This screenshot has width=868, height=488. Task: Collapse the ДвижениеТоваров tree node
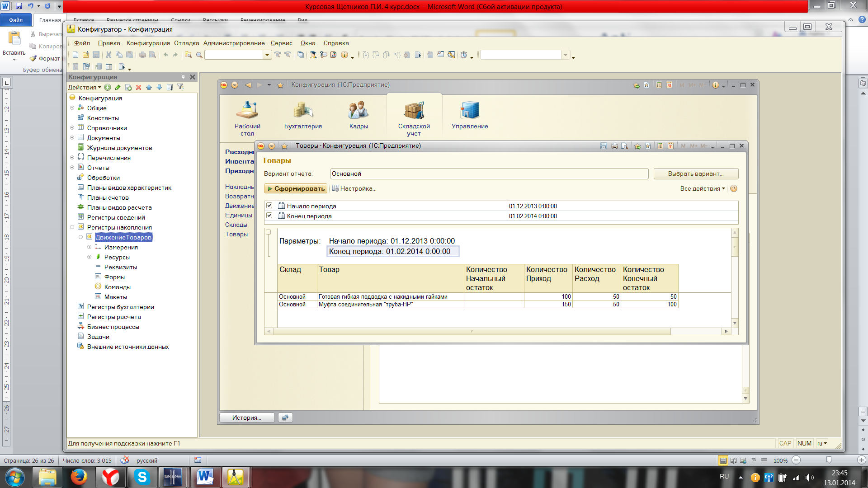pos(80,237)
